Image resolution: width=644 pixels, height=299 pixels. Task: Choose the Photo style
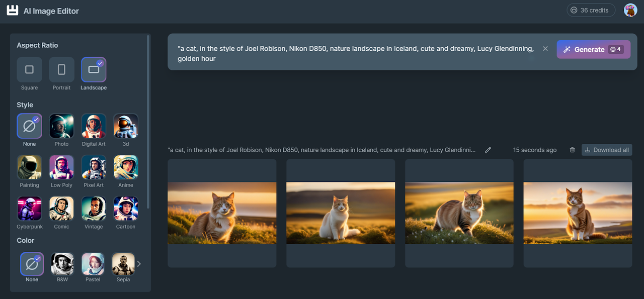click(x=61, y=126)
